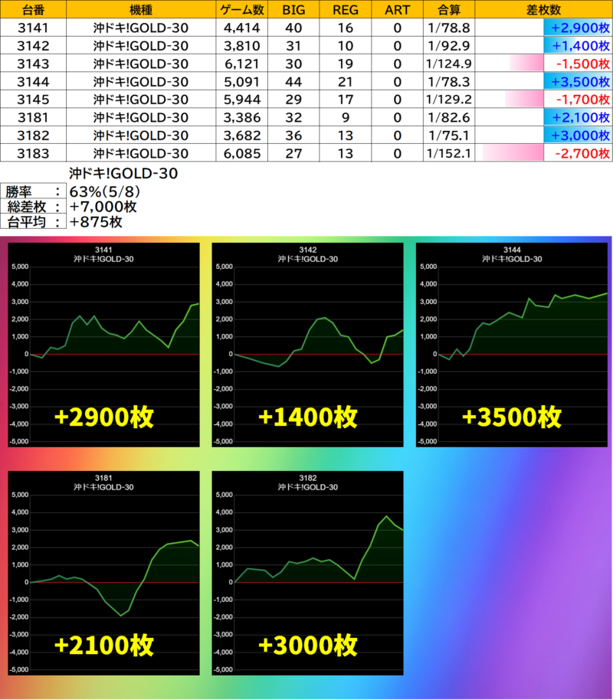Select the machine name cell in row 3183
613x700 pixels.
point(141,152)
